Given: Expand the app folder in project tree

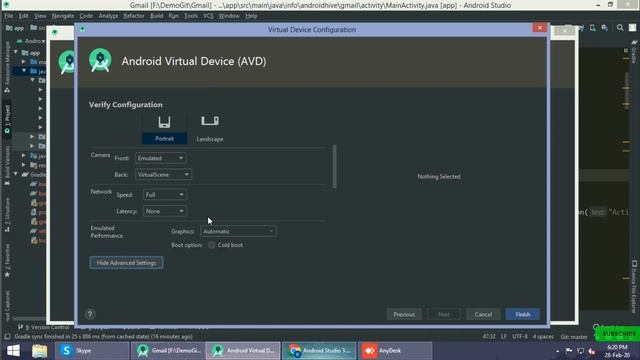Looking at the screenshot, I should coord(16,52).
